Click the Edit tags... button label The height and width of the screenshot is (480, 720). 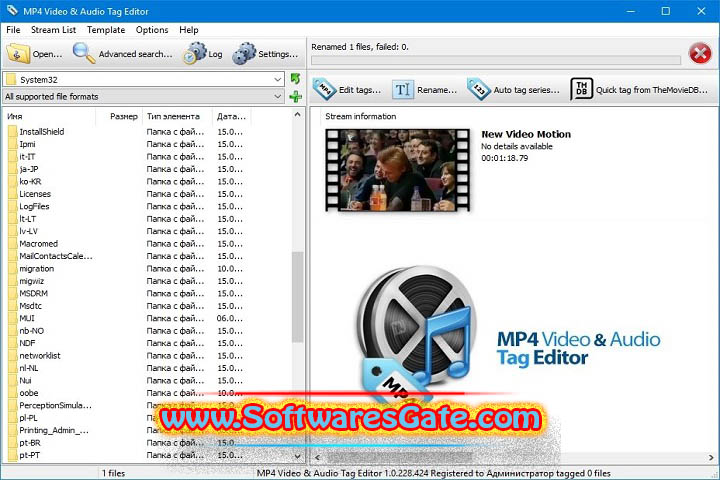[360, 90]
